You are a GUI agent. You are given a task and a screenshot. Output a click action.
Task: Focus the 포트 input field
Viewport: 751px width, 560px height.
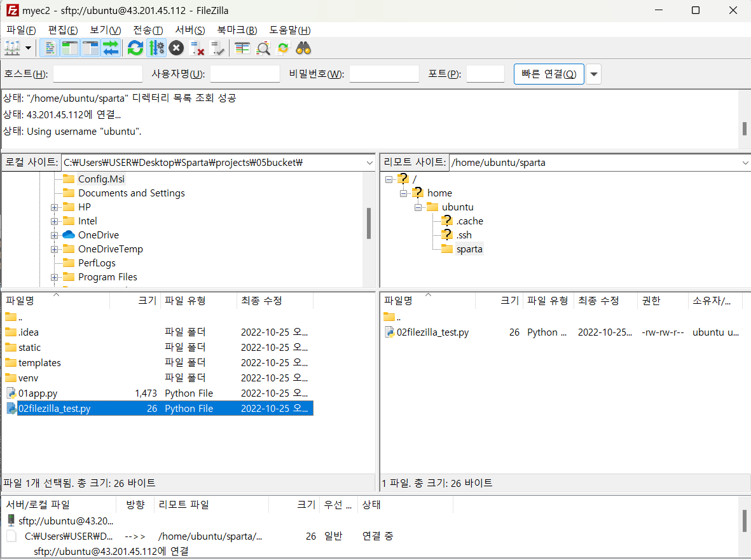click(x=485, y=74)
